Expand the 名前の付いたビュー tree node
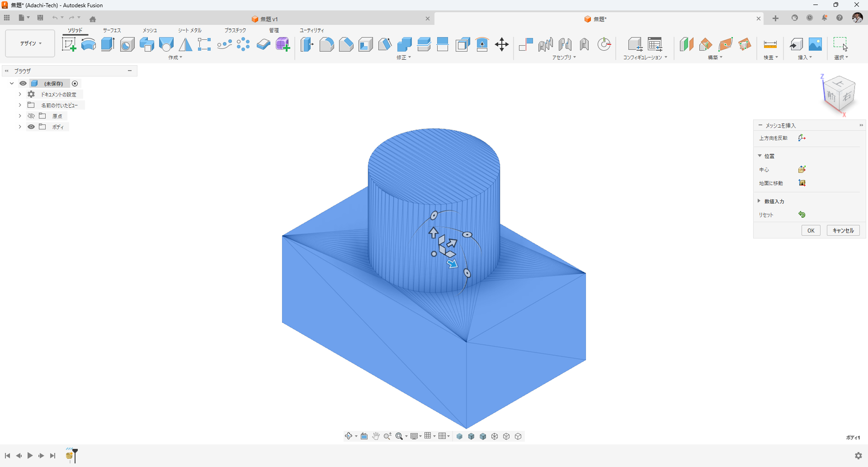Screen dimensions: 868x467 (20, 105)
